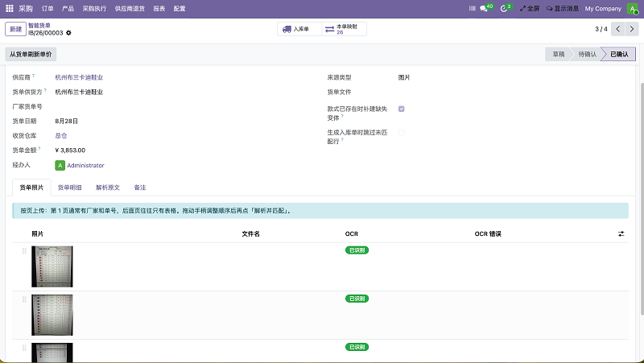Click the OCR column header
This screenshot has height=363, width=644.
coord(352,233)
